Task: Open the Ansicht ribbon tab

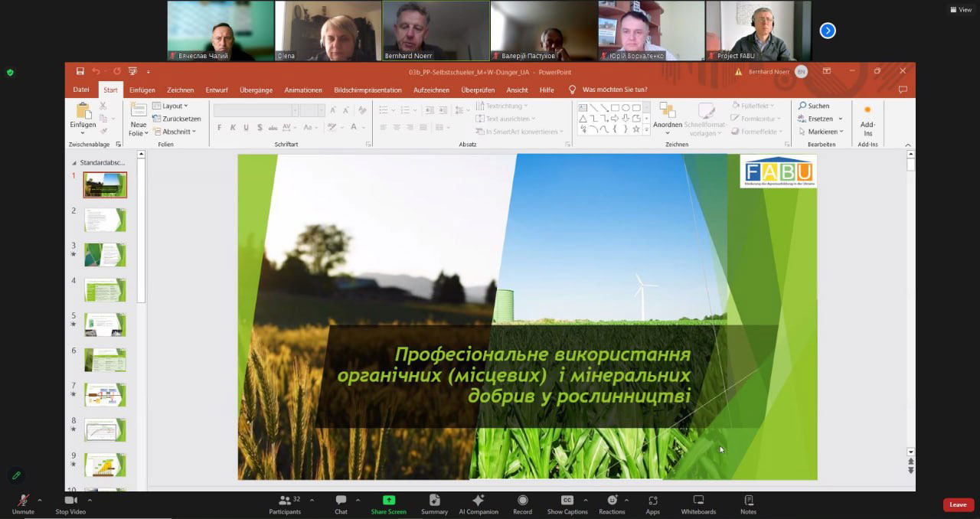Action: pyautogui.click(x=517, y=90)
